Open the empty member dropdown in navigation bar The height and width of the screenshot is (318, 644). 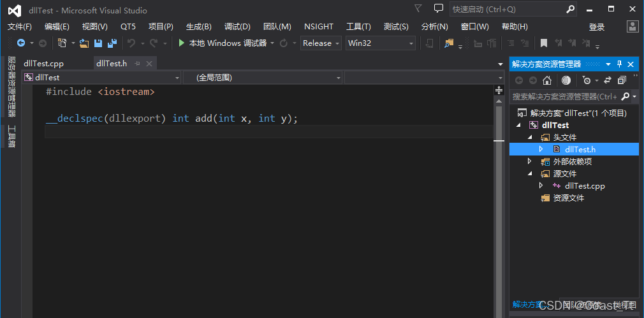pyautogui.click(x=424, y=77)
